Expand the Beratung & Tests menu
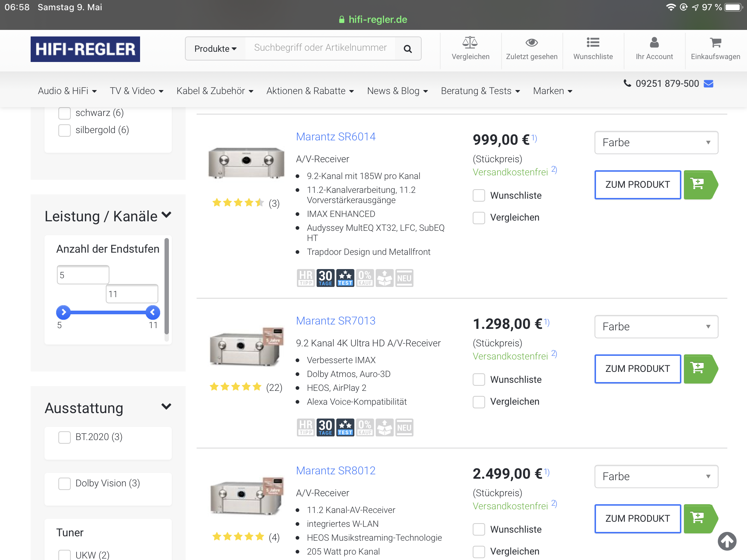Screen dimensions: 747x560 click(x=480, y=91)
